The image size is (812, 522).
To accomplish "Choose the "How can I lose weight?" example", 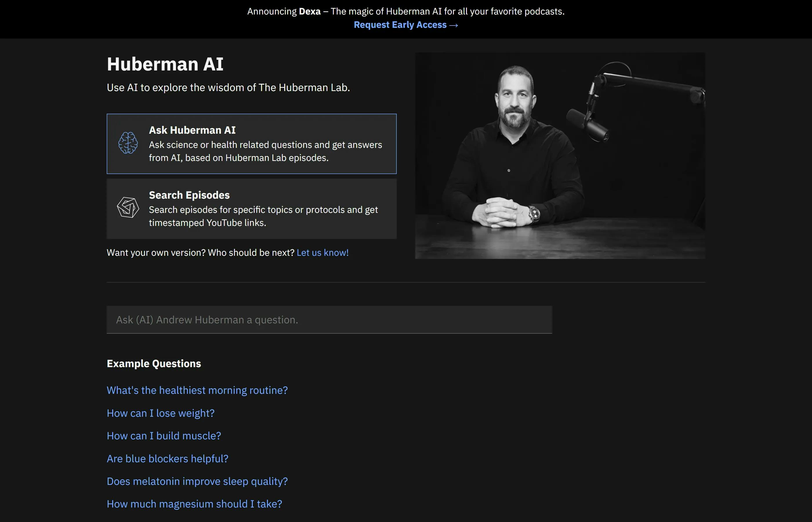I will pyautogui.click(x=161, y=413).
